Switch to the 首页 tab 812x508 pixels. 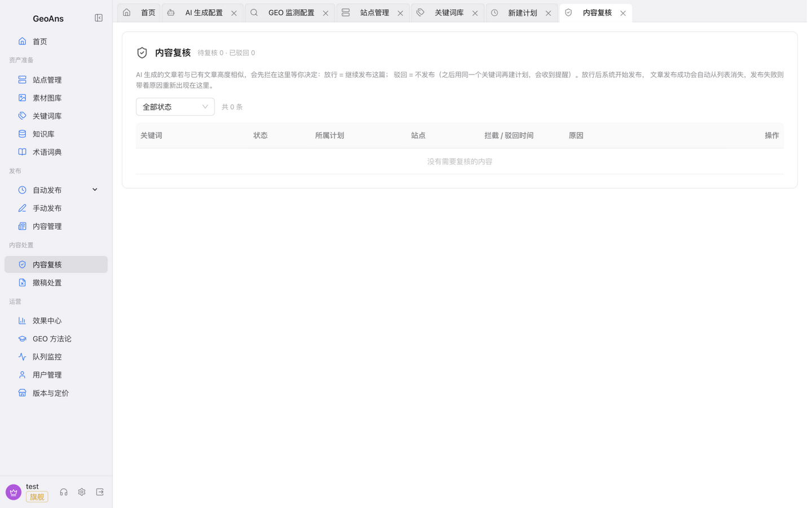140,13
